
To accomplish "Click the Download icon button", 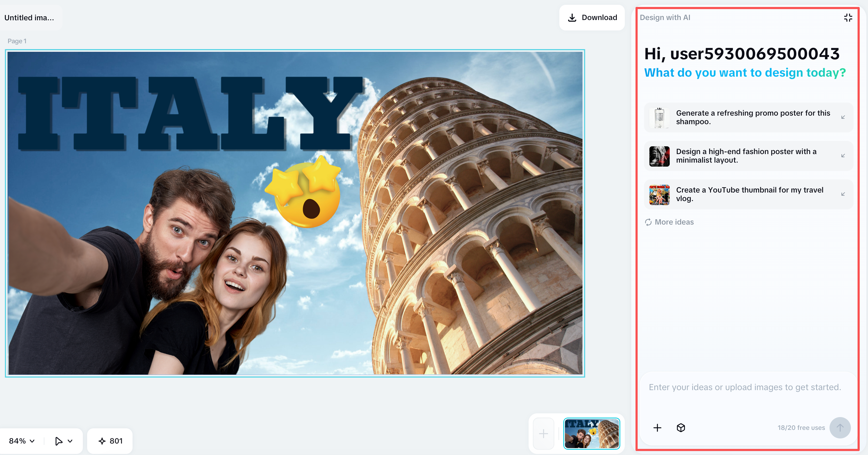I will [x=572, y=18].
